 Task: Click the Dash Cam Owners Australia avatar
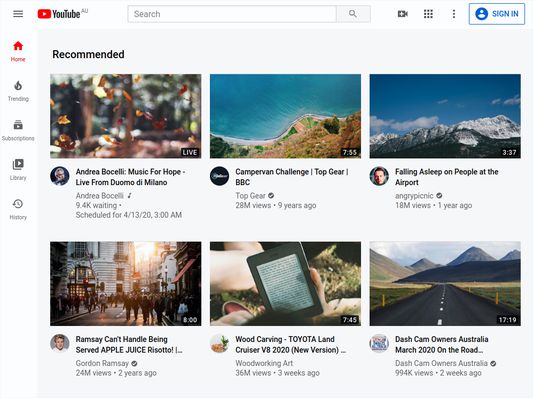click(379, 343)
